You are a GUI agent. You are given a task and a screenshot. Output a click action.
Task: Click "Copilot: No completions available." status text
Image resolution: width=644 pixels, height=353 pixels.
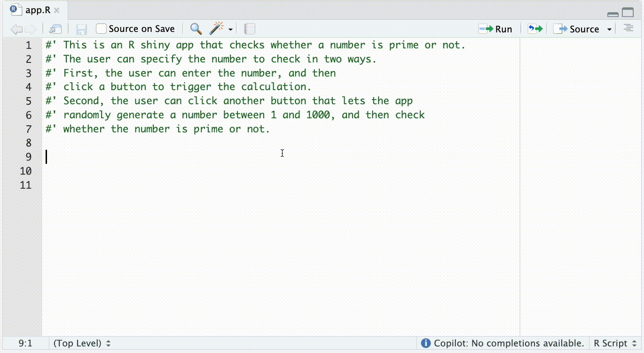[x=509, y=343]
